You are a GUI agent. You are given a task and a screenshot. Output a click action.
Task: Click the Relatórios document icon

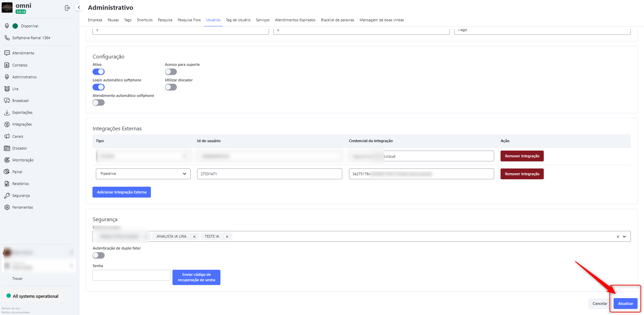7,184
